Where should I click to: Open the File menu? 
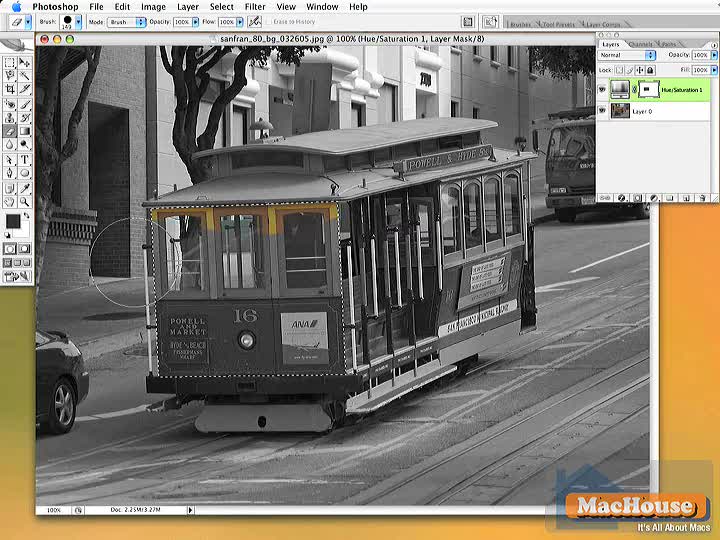(x=96, y=7)
